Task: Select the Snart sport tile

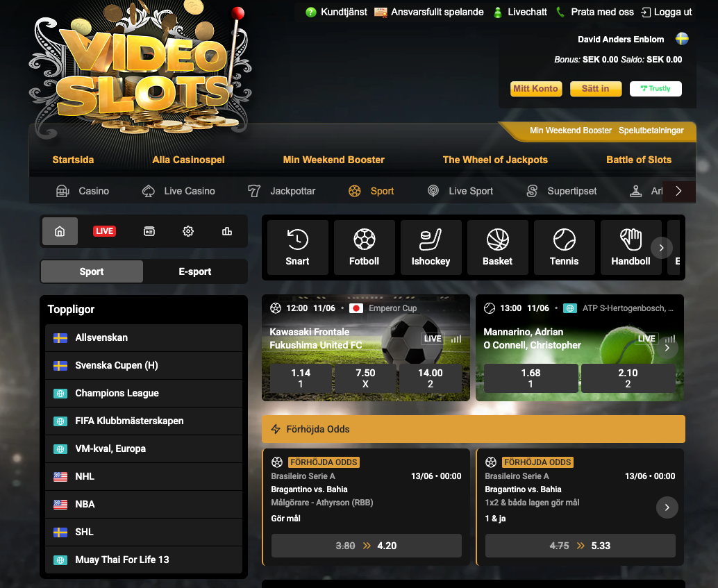Action: coord(298,247)
